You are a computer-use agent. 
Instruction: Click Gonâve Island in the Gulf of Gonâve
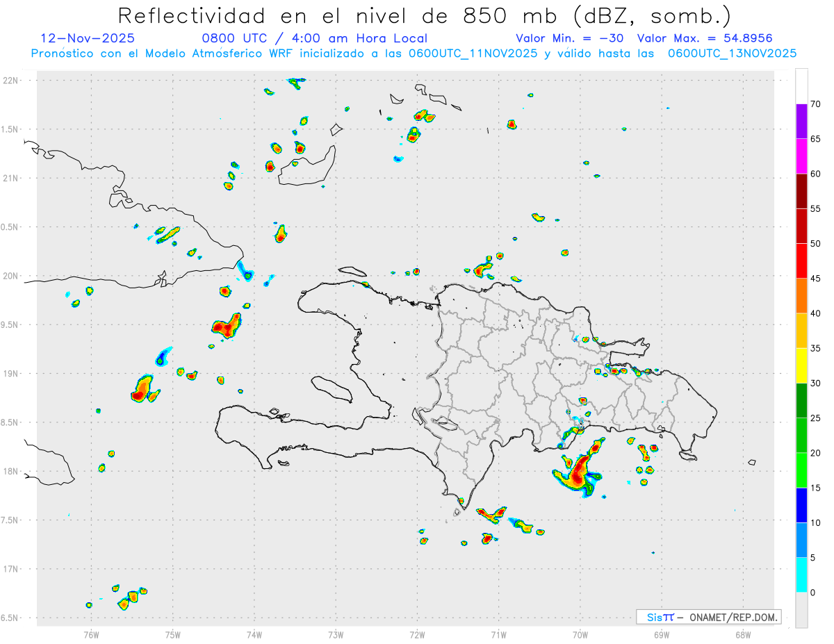coord(331,388)
